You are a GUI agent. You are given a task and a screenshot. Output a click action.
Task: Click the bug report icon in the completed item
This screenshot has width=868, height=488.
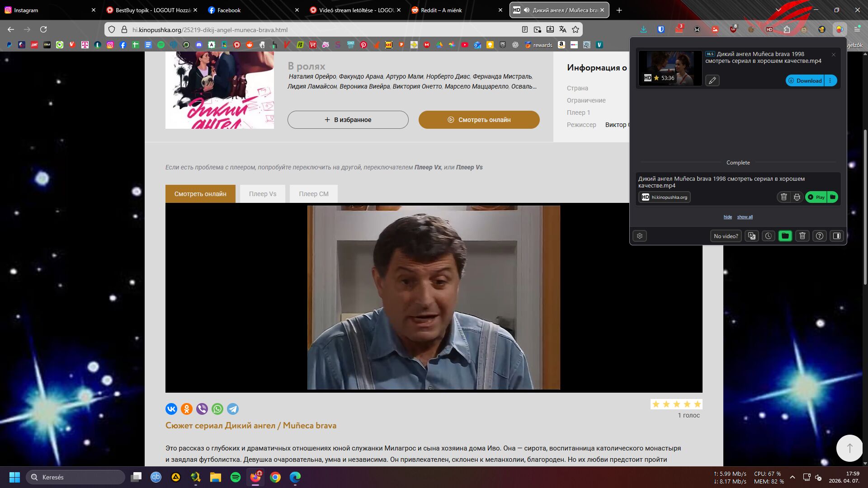[x=797, y=197]
